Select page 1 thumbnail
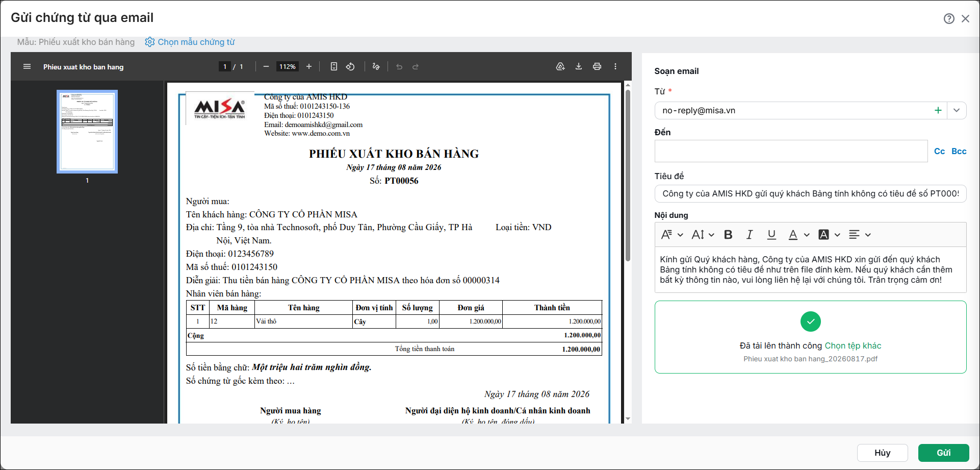This screenshot has width=980, height=470. (x=87, y=132)
